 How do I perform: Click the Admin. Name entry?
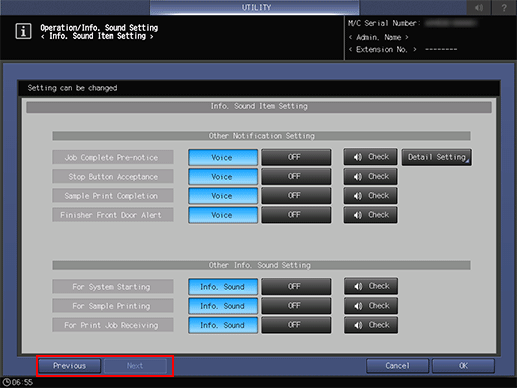coord(379,37)
